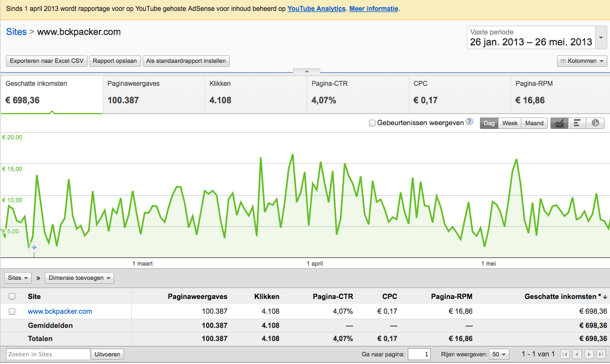The width and height of the screenshot is (610, 364).
Task: Select the Klikken metric tab
Action: (x=256, y=95)
